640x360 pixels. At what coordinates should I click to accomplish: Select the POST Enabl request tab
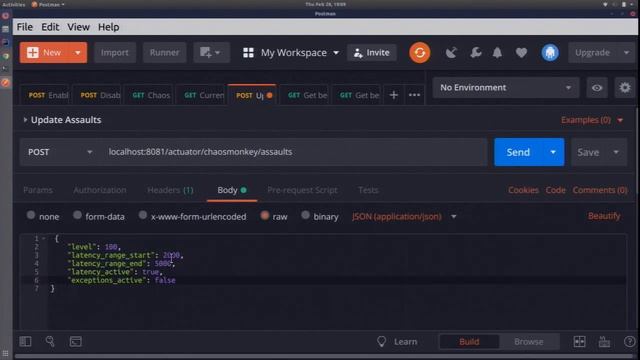(47, 96)
